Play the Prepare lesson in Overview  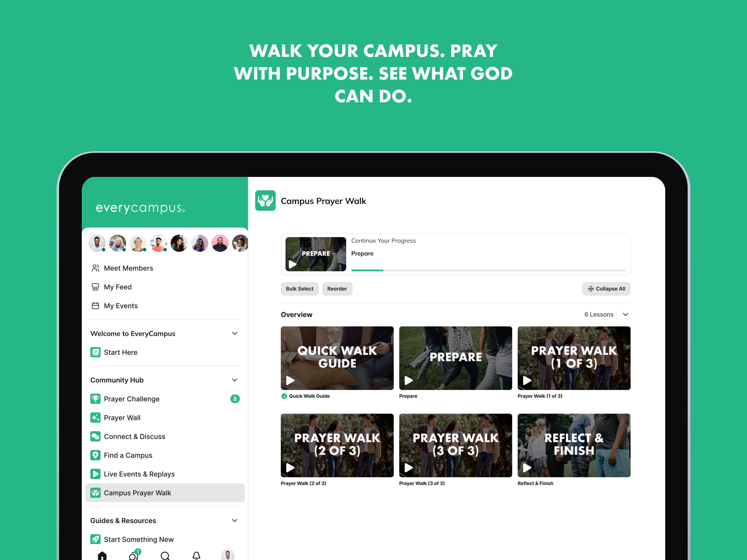coord(408,381)
